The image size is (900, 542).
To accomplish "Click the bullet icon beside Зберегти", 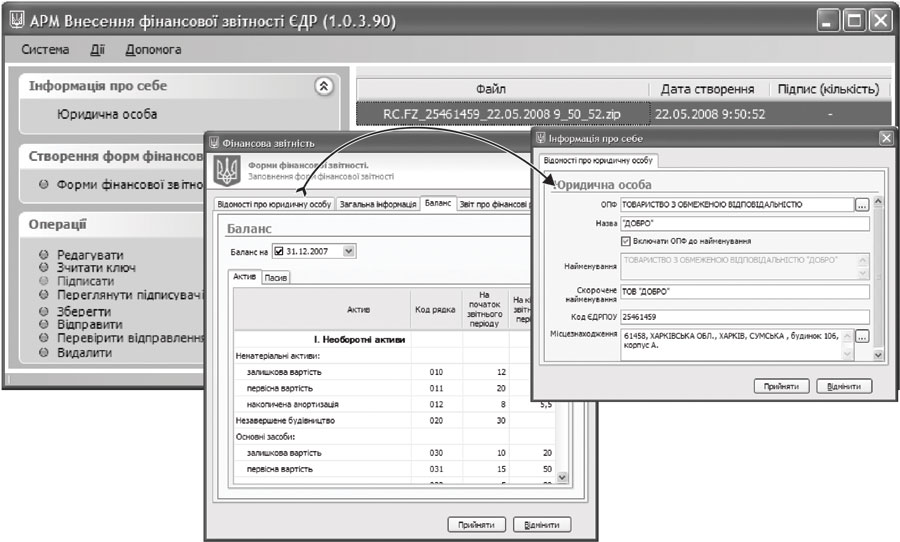I will click(x=43, y=311).
